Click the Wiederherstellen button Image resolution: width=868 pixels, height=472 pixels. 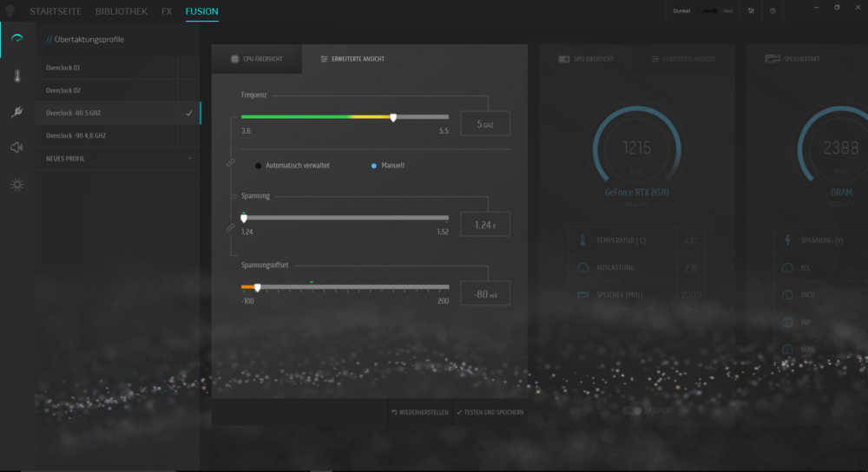420,412
